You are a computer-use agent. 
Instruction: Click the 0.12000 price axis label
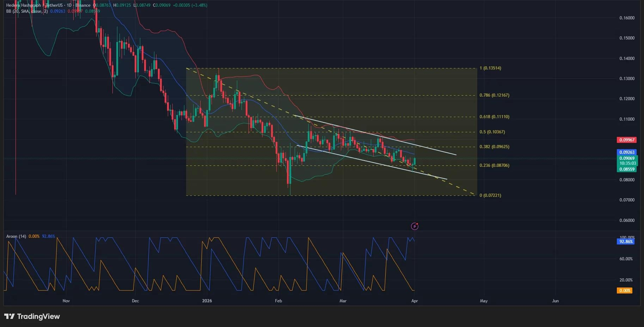click(627, 99)
